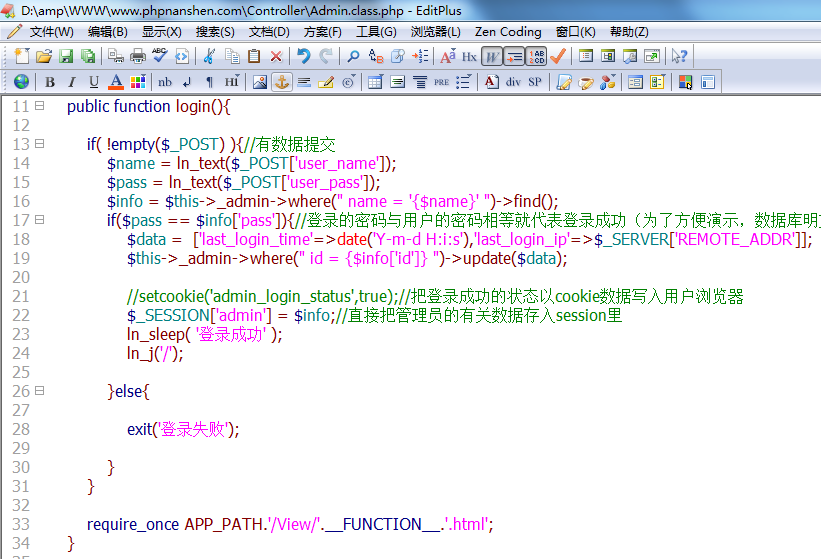
Task: Insert a SP span tag
Action: point(535,82)
